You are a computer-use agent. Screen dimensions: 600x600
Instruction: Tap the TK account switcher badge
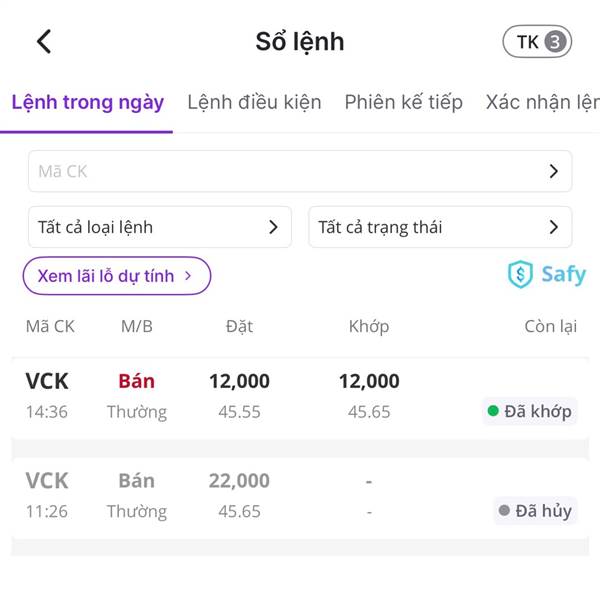point(537,42)
